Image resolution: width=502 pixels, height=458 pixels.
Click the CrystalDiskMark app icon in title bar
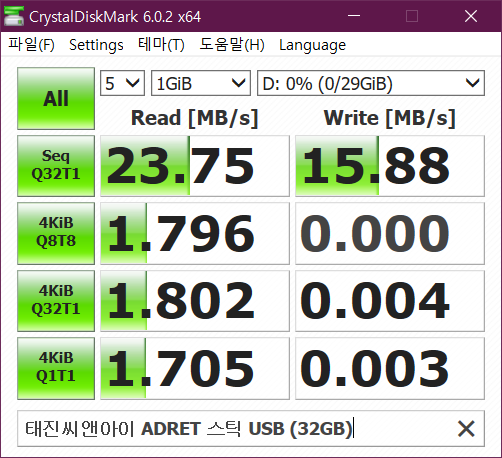[13, 16]
